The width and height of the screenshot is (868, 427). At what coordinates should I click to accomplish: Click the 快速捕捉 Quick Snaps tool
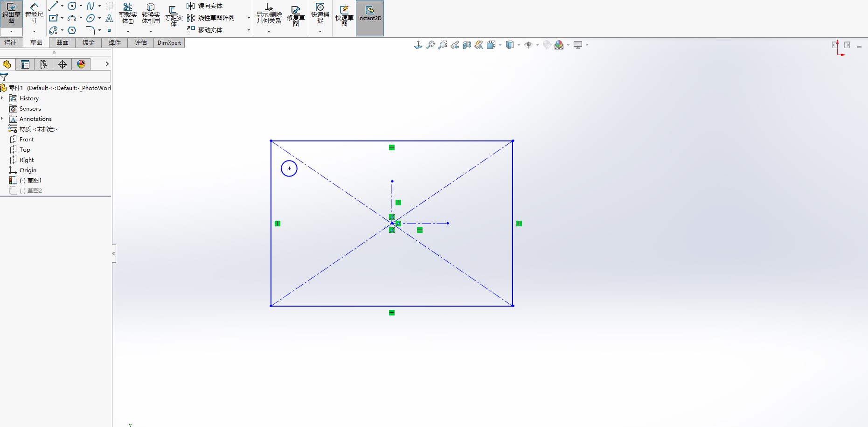[320, 14]
